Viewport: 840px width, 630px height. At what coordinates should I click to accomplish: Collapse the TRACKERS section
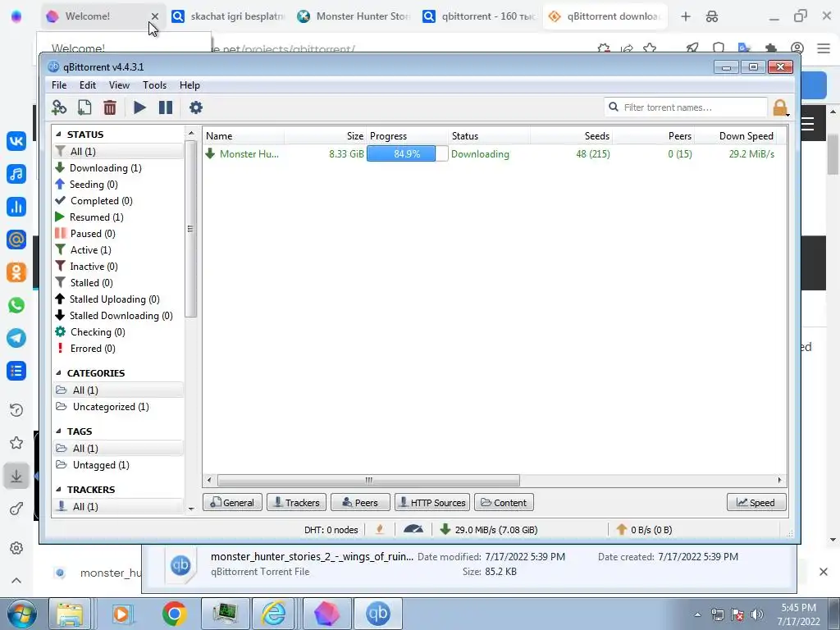coord(58,490)
